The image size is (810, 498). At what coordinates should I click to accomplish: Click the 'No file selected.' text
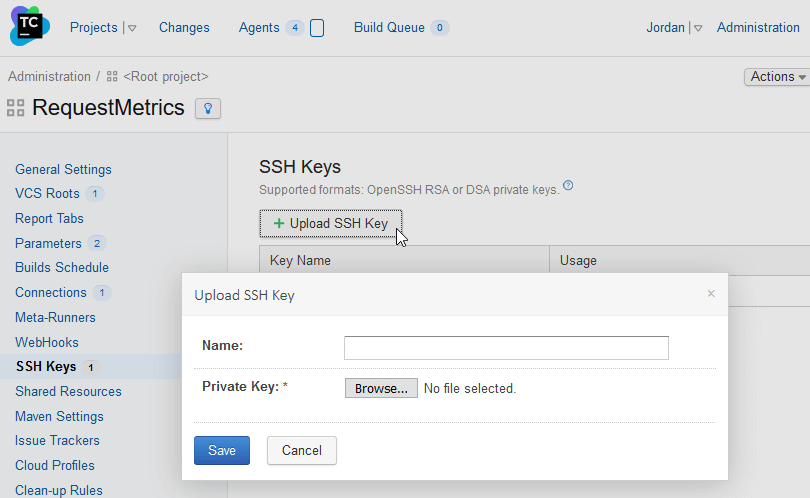pyautogui.click(x=470, y=388)
